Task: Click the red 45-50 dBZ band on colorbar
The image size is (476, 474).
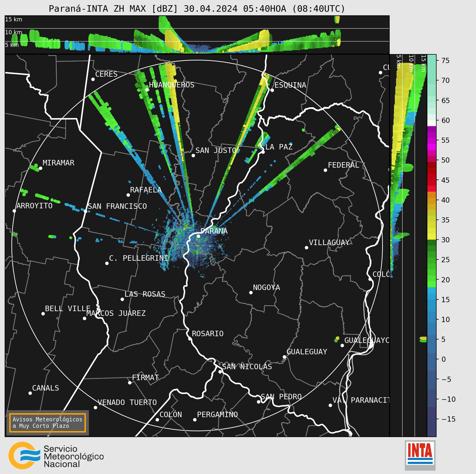Action: [x=432, y=174]
